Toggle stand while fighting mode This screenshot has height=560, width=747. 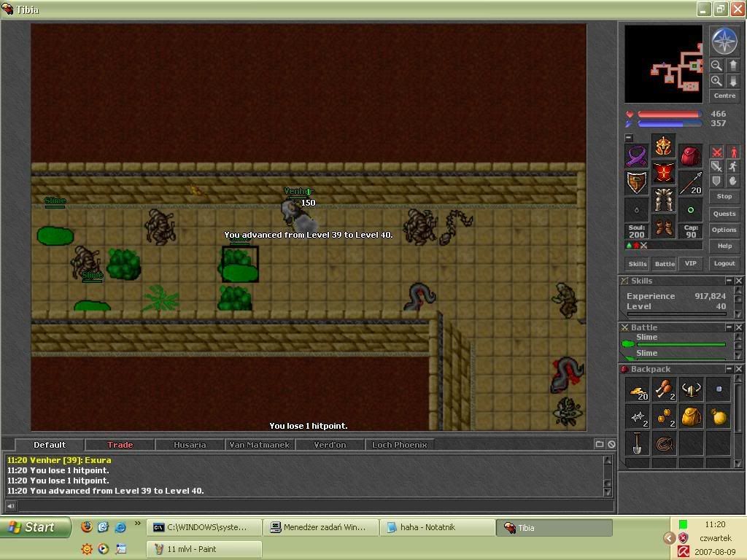(733, 152)
